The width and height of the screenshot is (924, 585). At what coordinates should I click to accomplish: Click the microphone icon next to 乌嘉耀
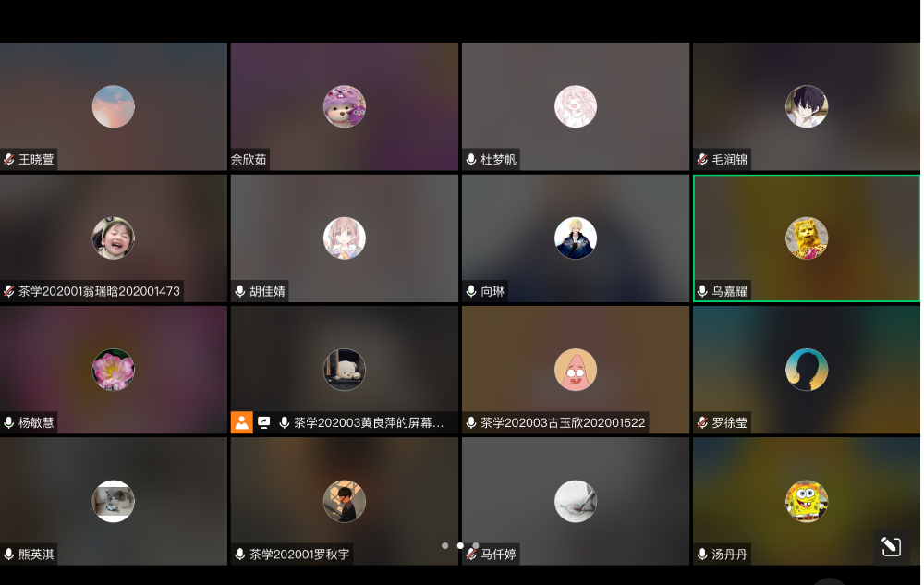point(702,291)
